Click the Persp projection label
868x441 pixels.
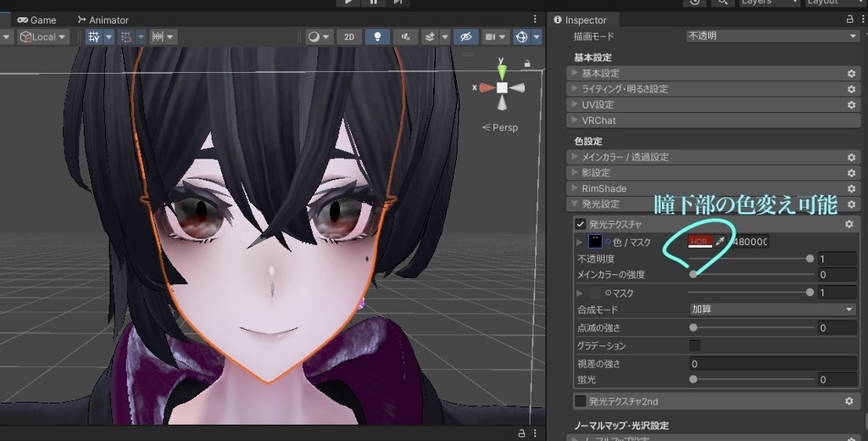504,127
